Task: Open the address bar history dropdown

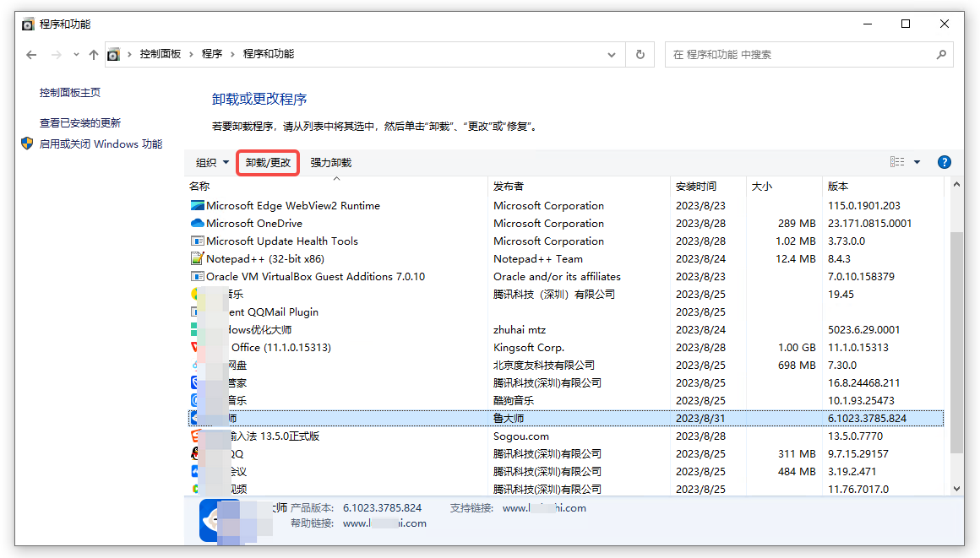Action: coord(612,55)
